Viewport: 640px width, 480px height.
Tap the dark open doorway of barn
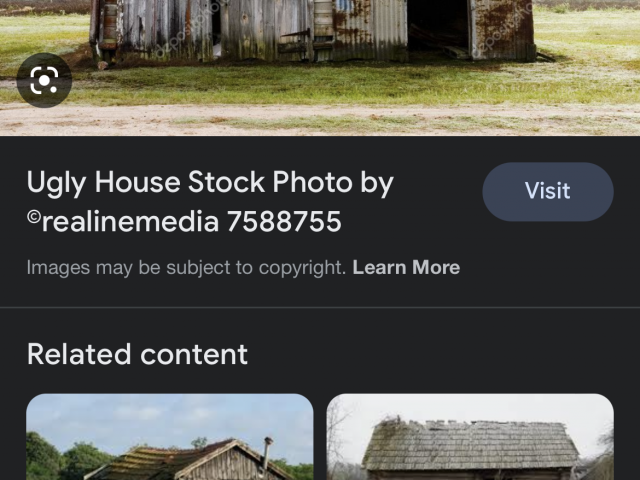438,29
